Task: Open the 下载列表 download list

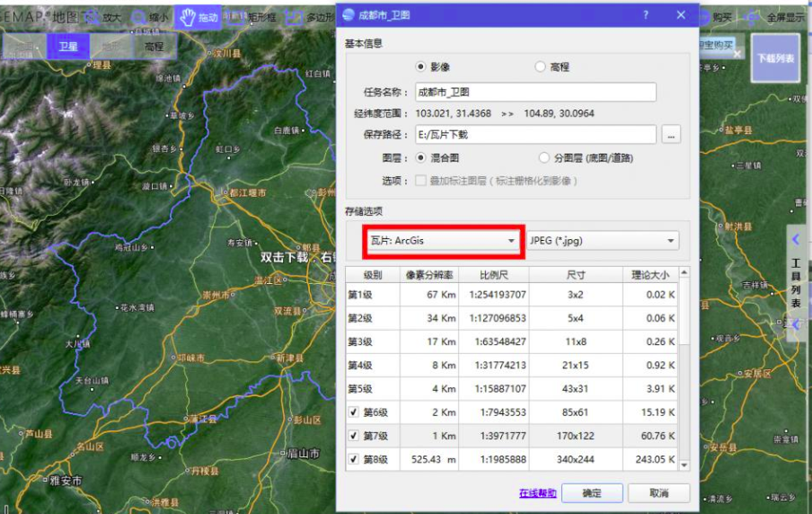Action: tap(775, 58)
